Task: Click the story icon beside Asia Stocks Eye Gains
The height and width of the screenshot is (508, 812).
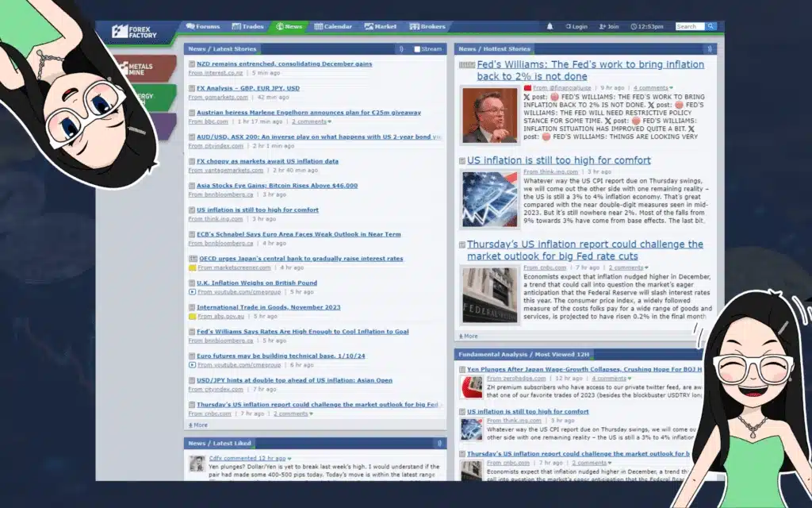Action: pos(192,186)
